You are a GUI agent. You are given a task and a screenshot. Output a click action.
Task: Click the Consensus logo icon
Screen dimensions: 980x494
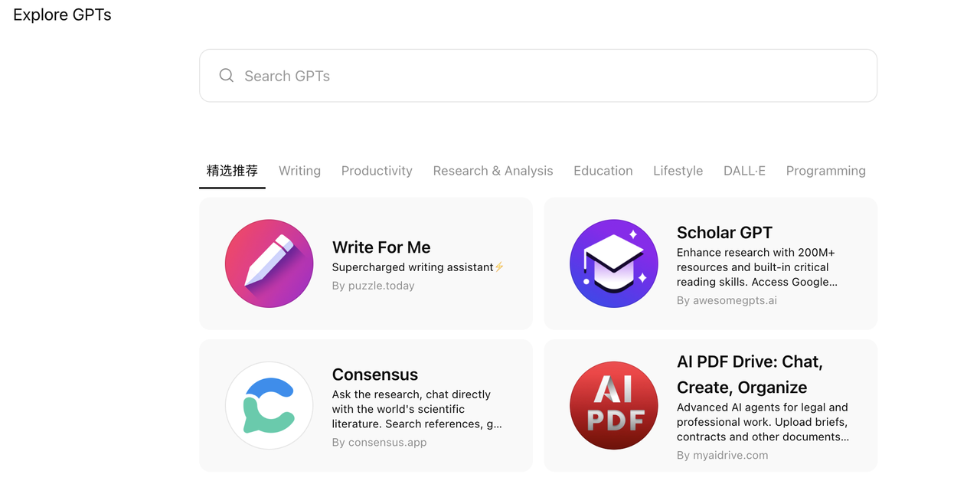(269, 406)
